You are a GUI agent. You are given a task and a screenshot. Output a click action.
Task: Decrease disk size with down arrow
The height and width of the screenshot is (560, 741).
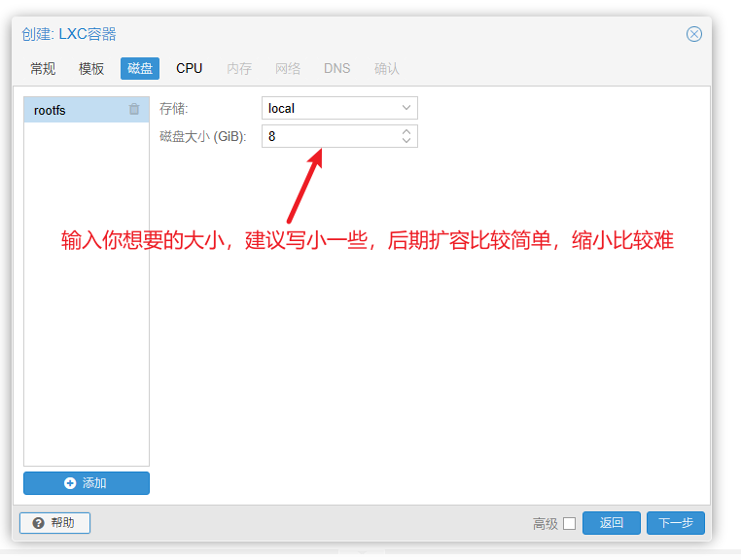406,142
